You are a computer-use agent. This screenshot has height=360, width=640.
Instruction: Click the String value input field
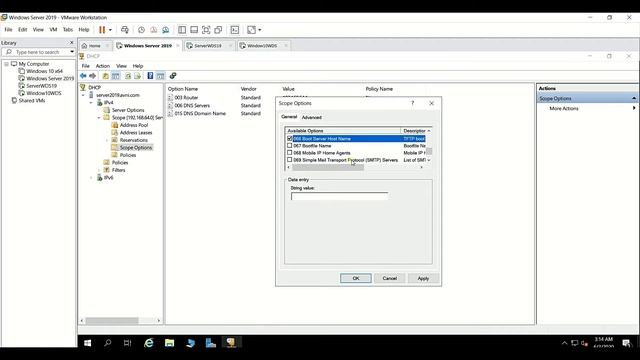point(340,196)
